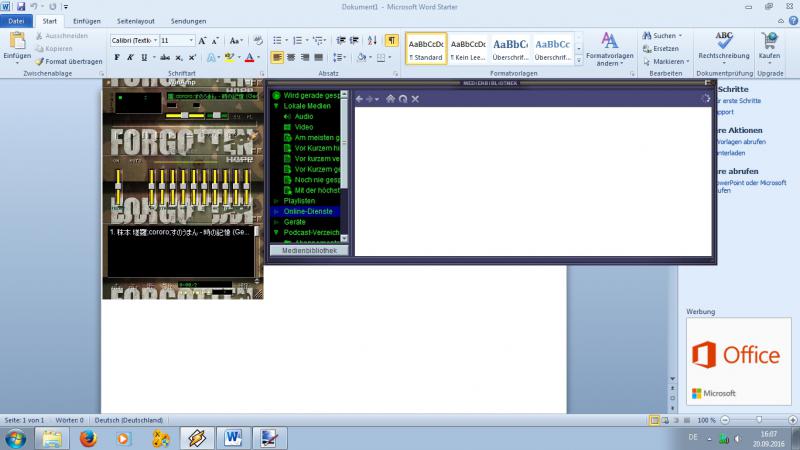Collapse Lokale Medien tree node
Viewport: 800px width, 450px height.
(x=276, y=106)
